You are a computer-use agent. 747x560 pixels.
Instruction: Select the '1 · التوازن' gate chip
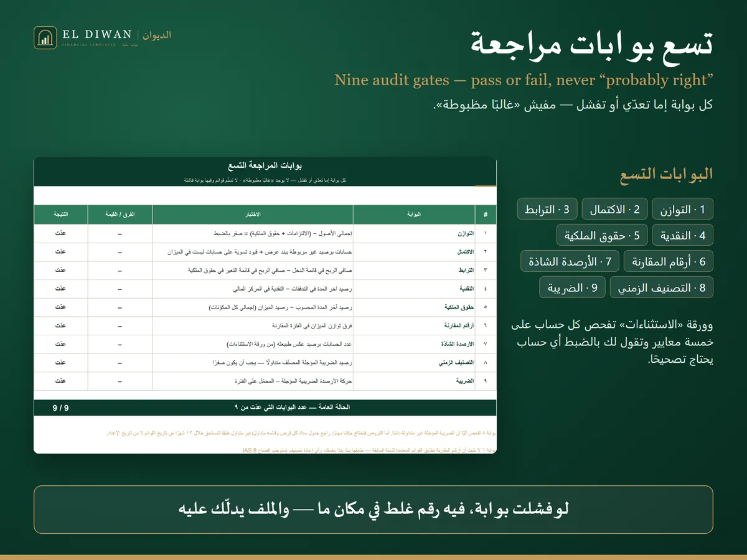tap(683, 209)
